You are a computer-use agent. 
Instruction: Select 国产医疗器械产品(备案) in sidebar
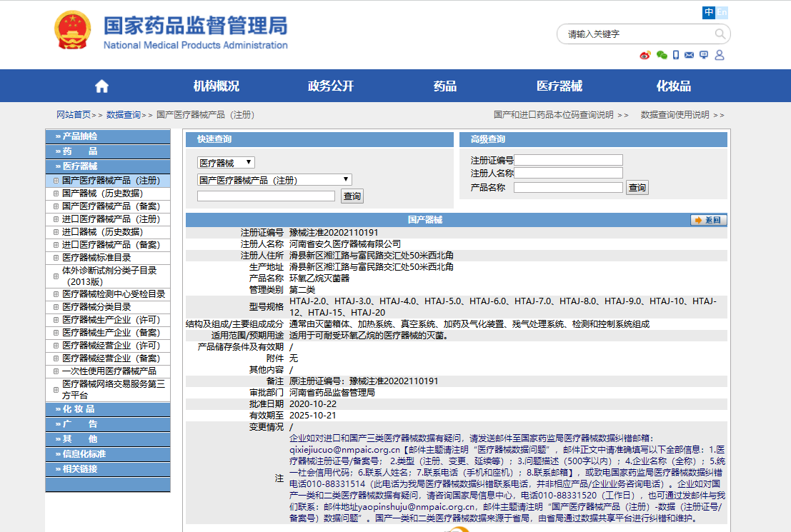click(111, 206)
